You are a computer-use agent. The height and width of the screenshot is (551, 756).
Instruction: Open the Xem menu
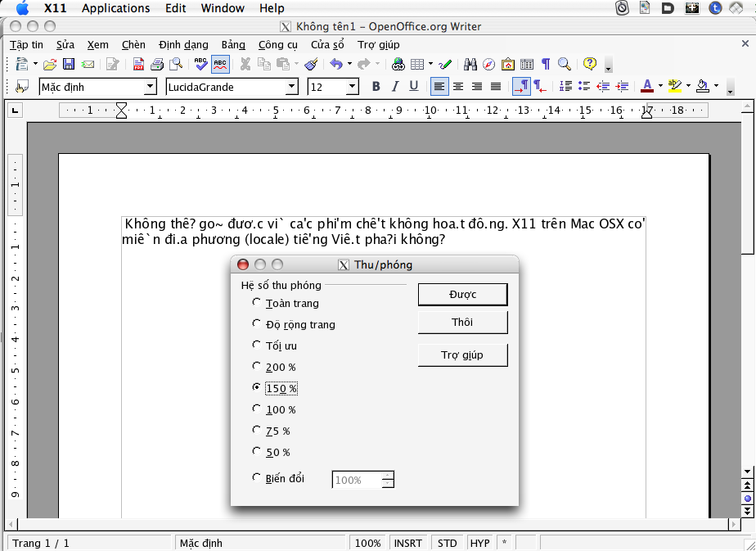click(98, 45)
